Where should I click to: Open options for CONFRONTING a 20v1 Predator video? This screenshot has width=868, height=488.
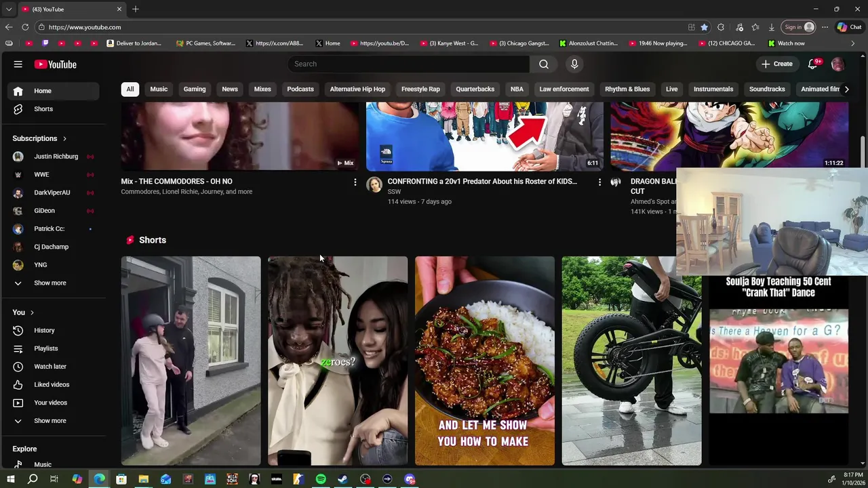click(599, 182)
